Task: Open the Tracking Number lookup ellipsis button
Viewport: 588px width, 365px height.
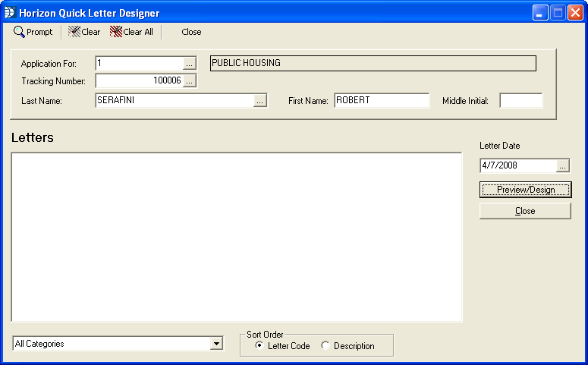Action: tap(190, 80)
